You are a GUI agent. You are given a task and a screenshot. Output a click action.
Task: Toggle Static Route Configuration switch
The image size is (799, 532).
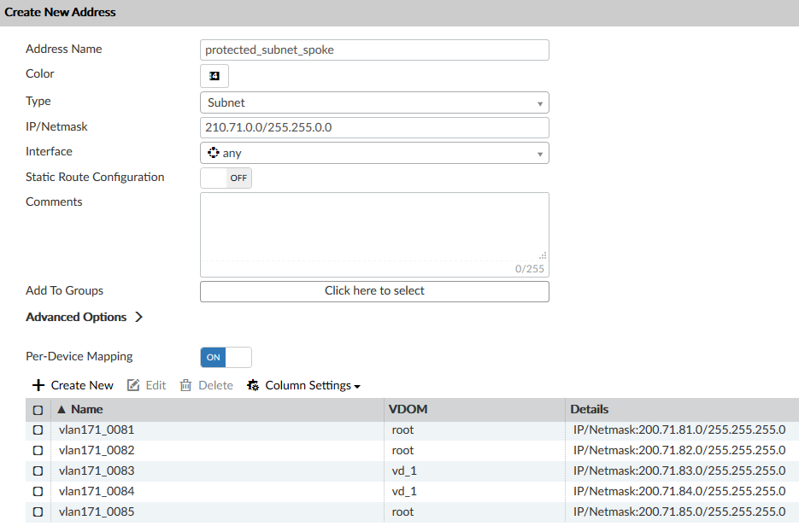coord(226,178)
